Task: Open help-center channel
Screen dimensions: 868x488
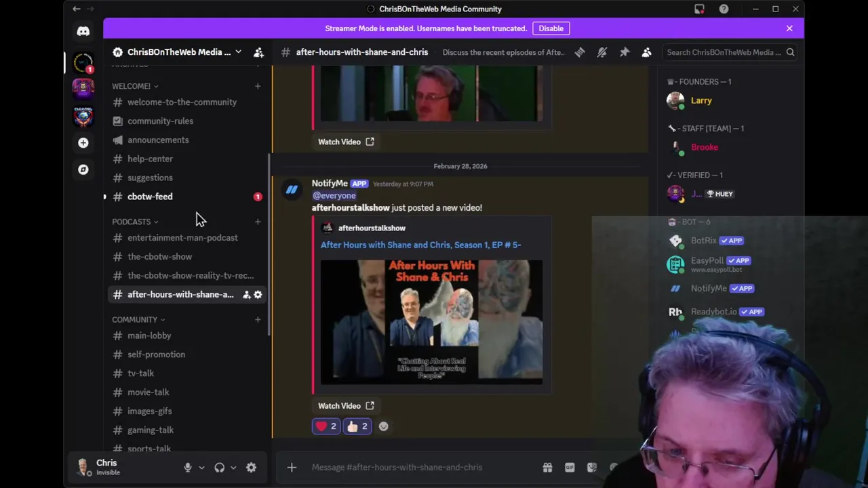Action: tap(186, 159)
